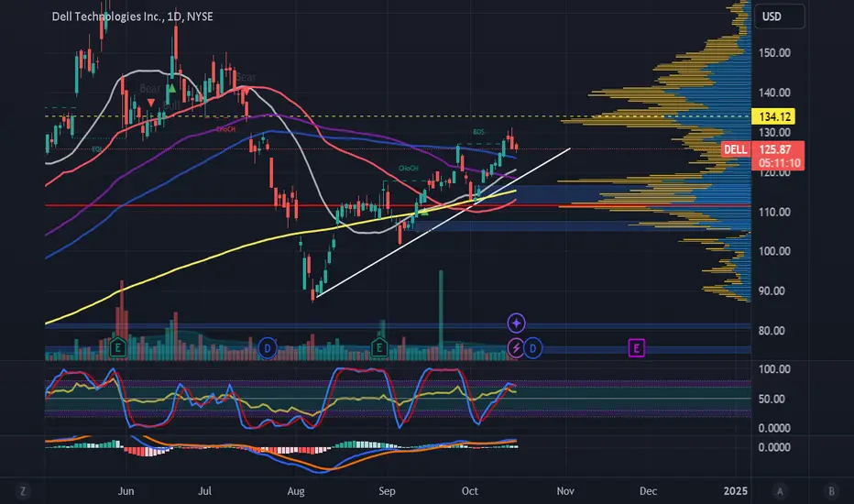This screenshot has height=504, width=854.
Task: Click the 05:11:10 countdown timer
Action: [780, 163]
